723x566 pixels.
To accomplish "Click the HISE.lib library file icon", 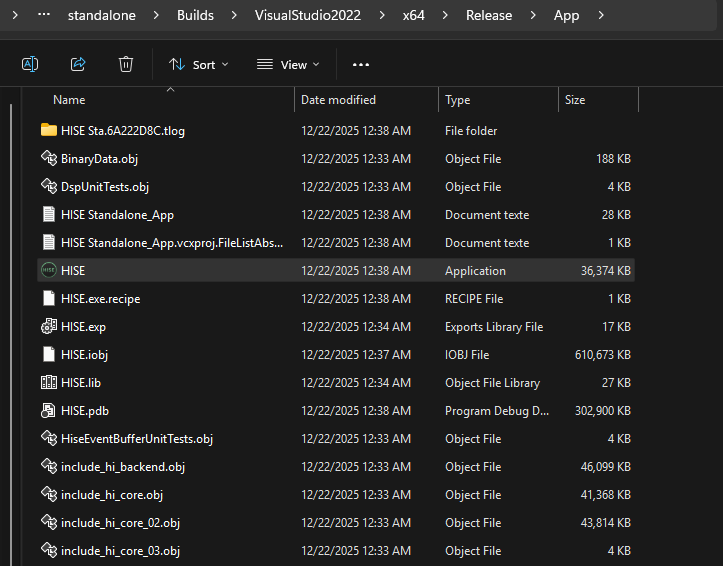I will click(48, 383).
